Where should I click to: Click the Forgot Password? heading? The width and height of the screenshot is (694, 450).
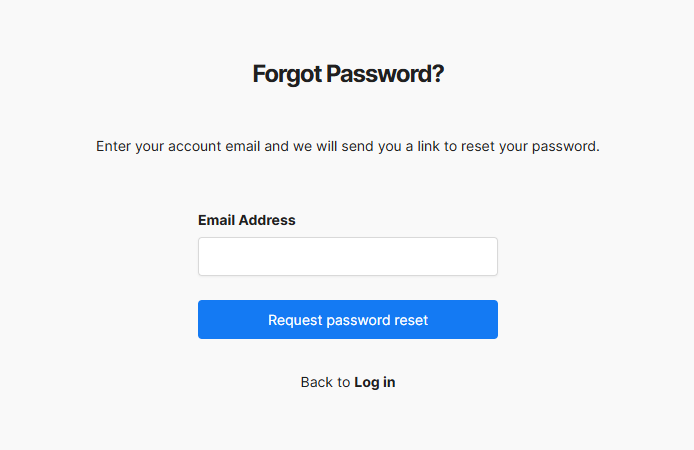coord(348,74)
